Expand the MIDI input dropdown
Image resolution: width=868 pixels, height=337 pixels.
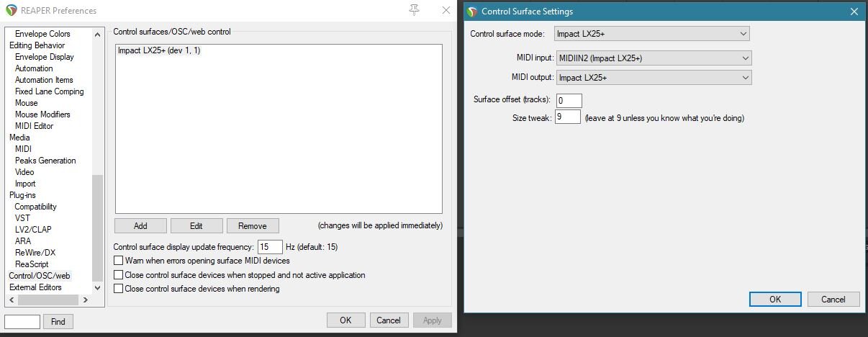[x=654, y=58]
